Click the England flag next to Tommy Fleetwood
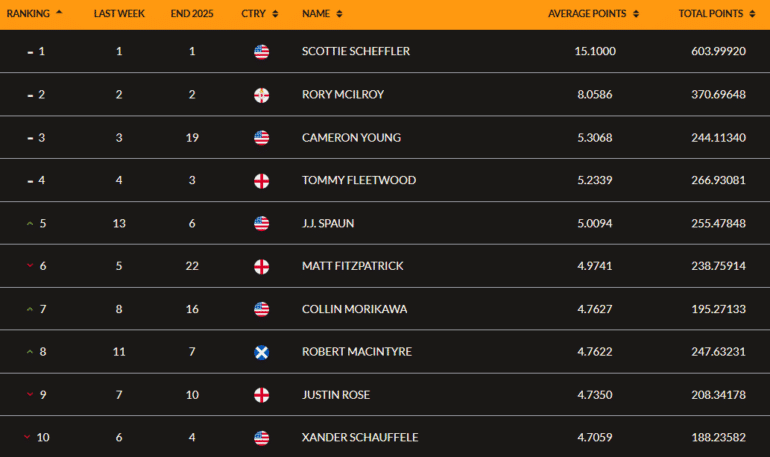 click(261, 181)
